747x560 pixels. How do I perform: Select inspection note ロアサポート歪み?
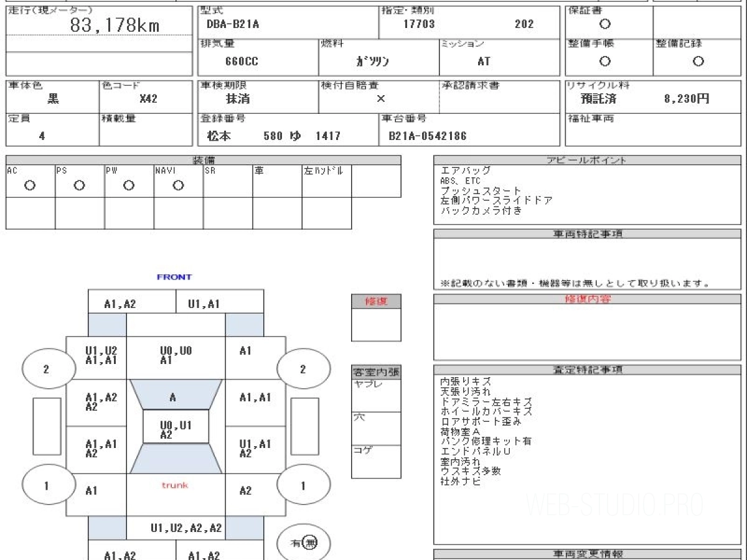(x=481, y=421)
